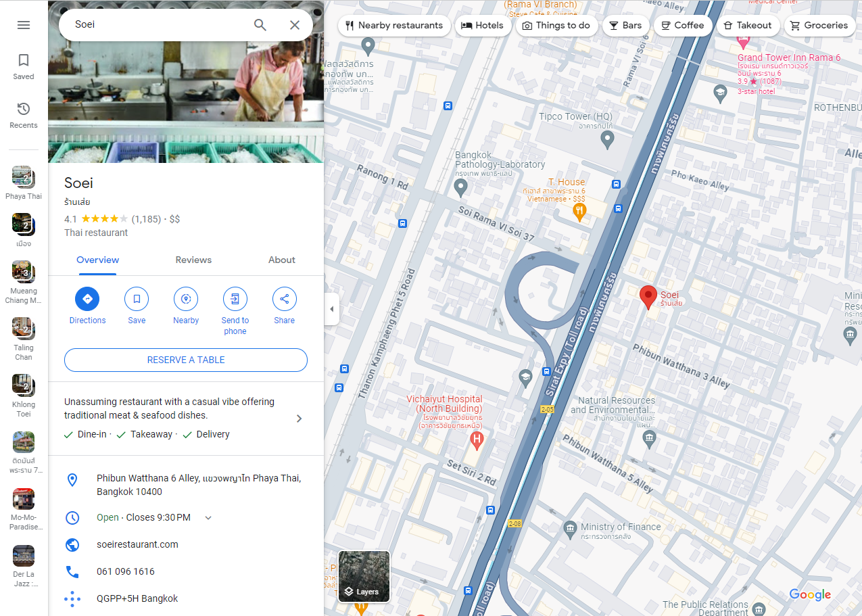Open the main navigation menu
This screenshot has width=862, height=616.
coord(23,24)
